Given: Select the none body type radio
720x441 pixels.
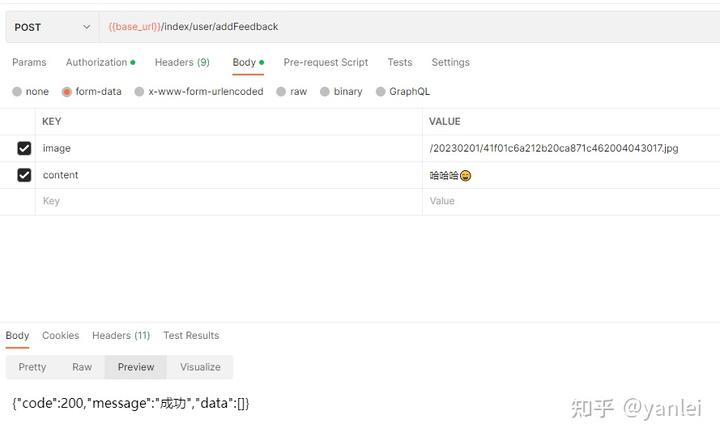Looking at the screenshot, I should click(x=17, y=91).
